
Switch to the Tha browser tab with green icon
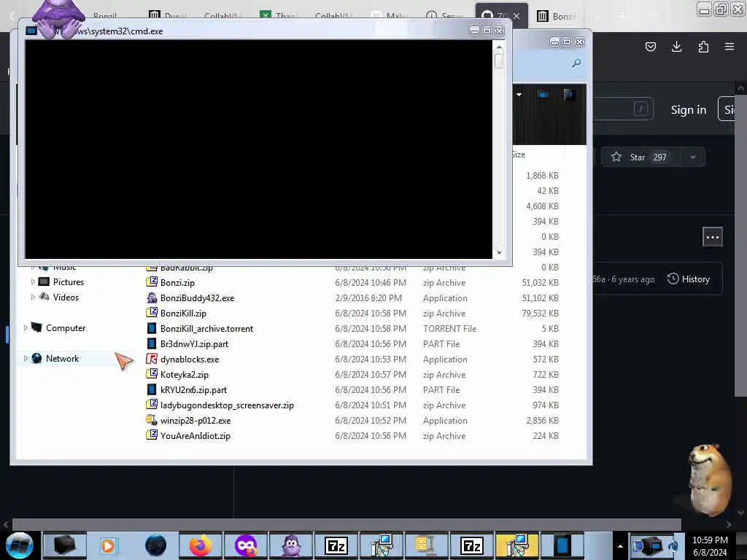[280, 16]
